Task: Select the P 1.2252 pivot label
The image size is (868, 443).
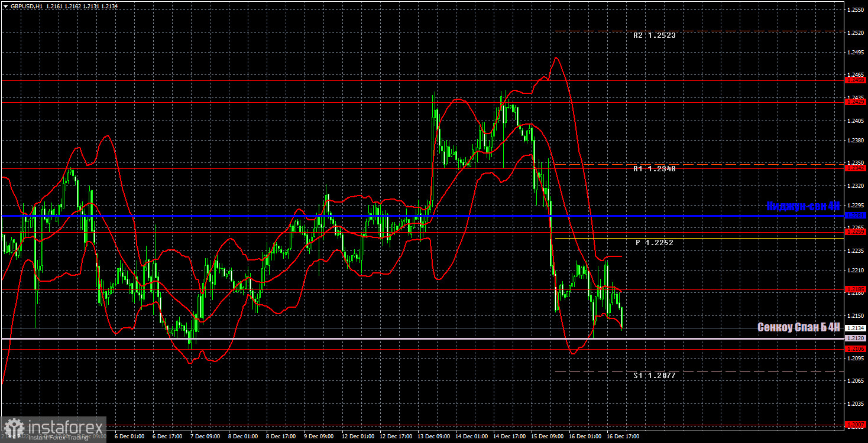Action: (654, 243)
